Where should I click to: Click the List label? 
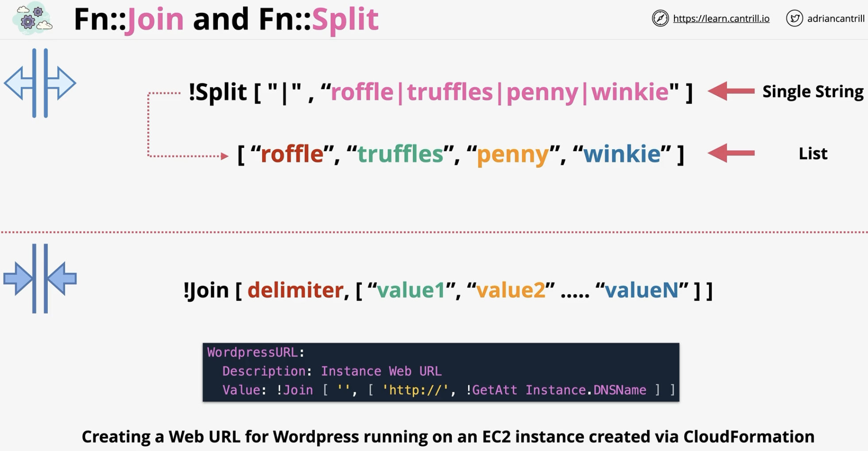click(x=813, y=153)
